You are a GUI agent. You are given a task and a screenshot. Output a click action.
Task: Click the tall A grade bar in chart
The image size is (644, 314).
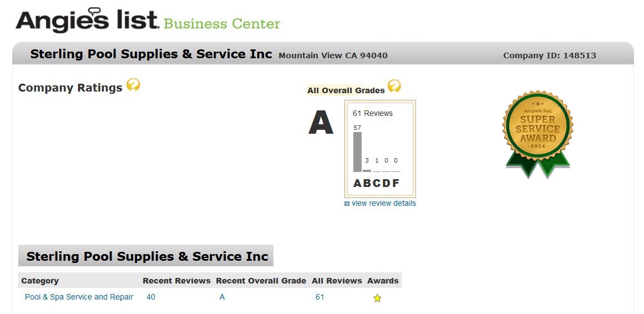click(357, 151)
